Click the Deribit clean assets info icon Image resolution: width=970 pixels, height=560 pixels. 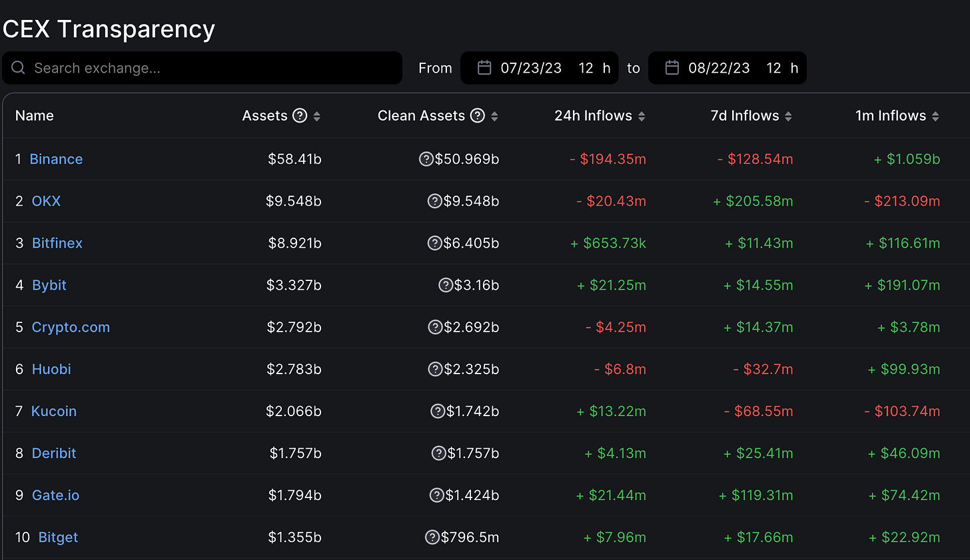pos(439,453)
